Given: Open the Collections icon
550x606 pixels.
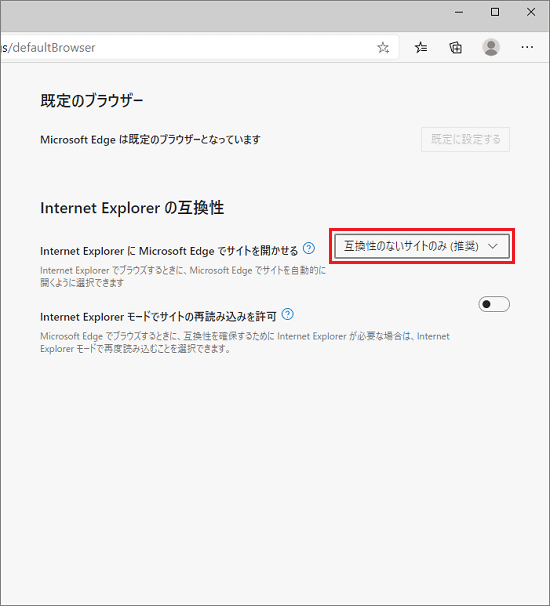Looking at the screenshot, I should click(456, 48).
